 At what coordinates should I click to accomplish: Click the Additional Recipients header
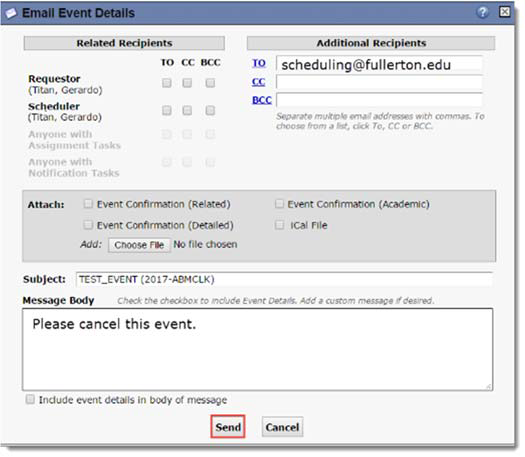click(x=371, y=43)
